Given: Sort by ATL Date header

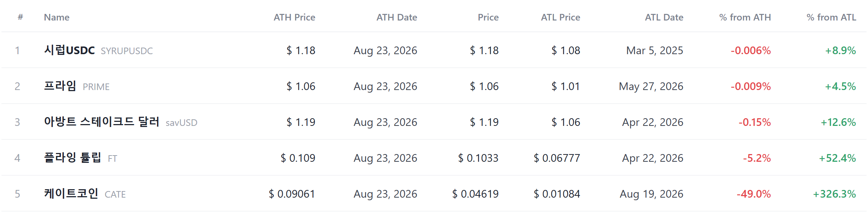Looking at the screenshot, I should point(664,17).
